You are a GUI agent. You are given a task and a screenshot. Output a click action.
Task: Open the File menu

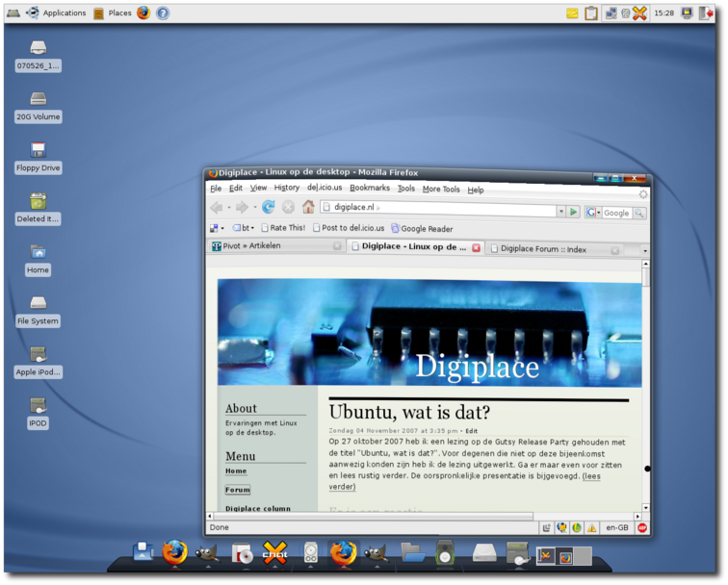[x=216, y=188]
